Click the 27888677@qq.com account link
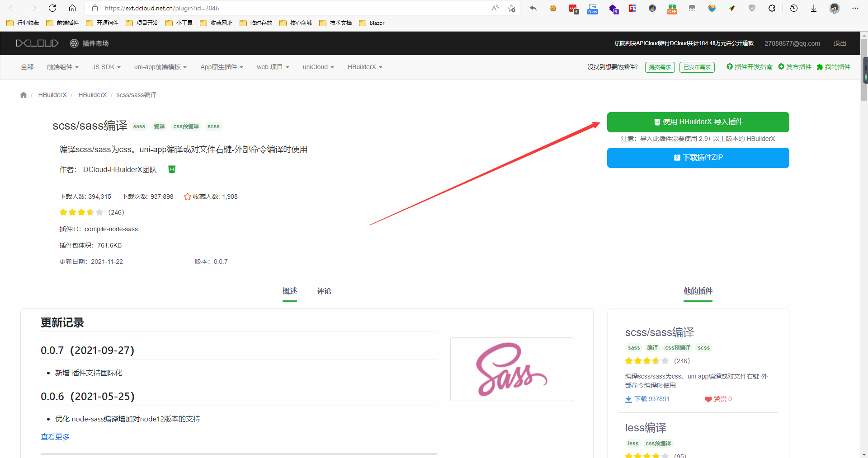This screenshot has width=868, height=458. pyautogui.click(x=792, y=43)
